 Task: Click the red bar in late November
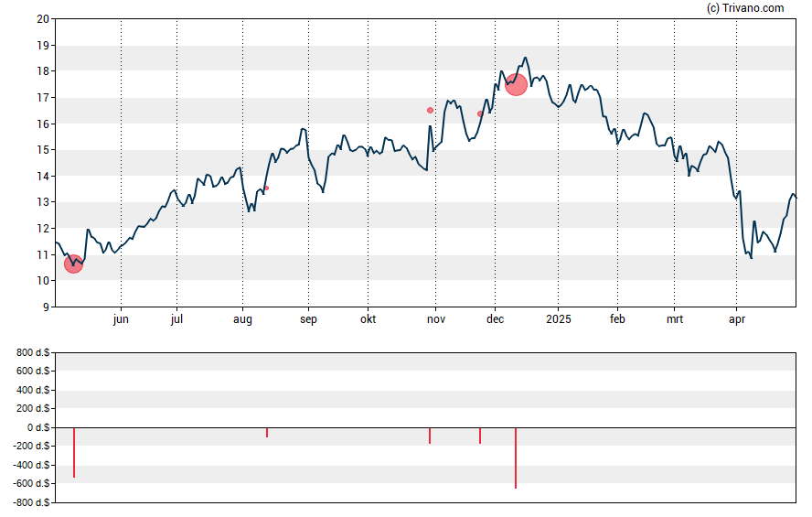tap(480, 436)
